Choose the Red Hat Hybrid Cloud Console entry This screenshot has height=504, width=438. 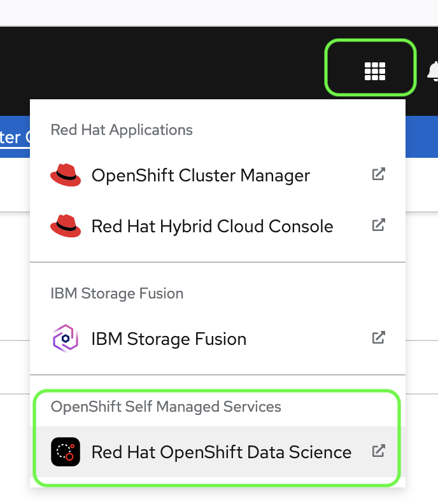[212, 226]
